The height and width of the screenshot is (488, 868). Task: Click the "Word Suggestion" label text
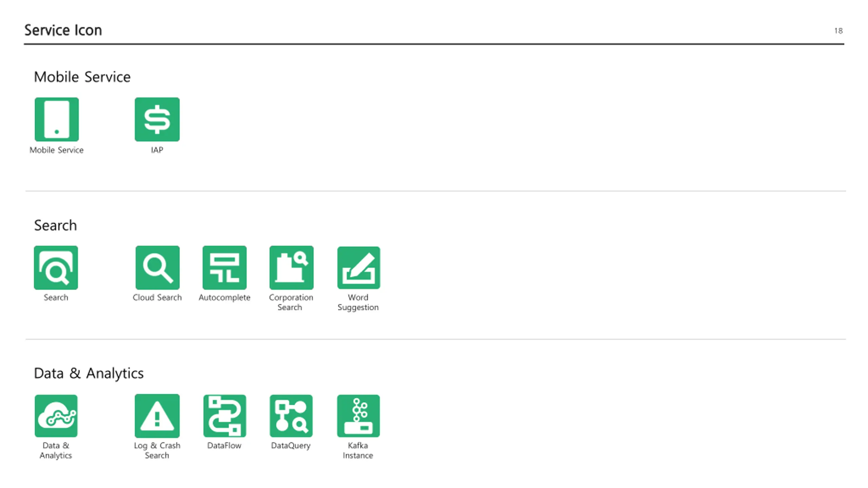(358, 302)
